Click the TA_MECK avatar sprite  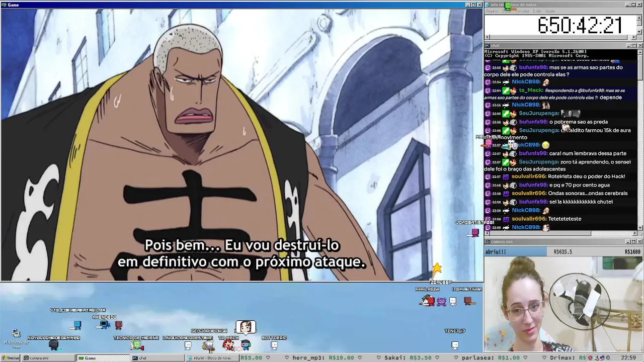(228, 346)
